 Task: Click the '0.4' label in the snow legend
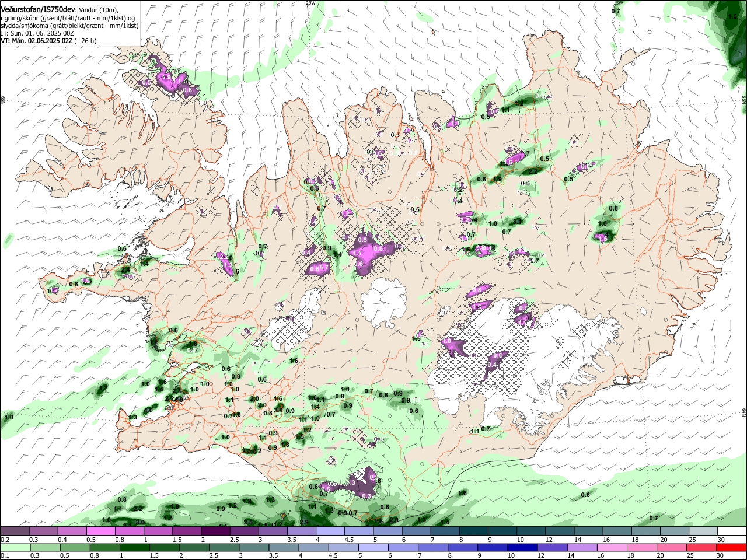(62, 540)
